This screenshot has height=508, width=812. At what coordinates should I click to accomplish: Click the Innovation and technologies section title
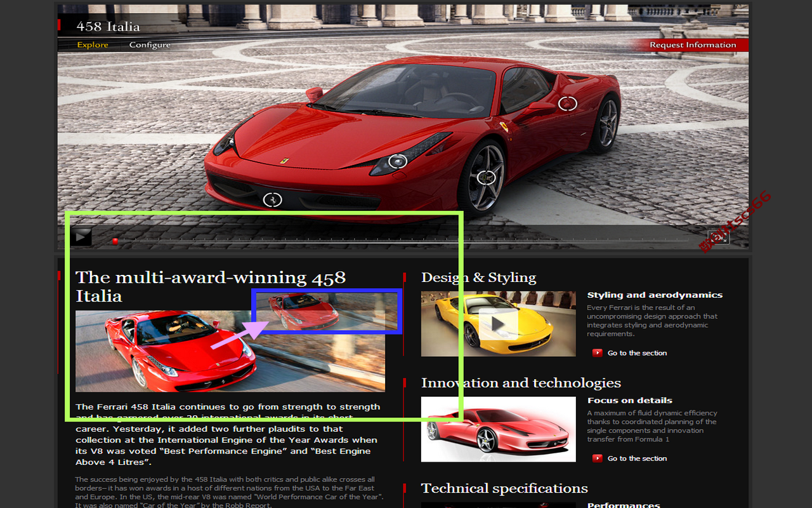(521, 383)
